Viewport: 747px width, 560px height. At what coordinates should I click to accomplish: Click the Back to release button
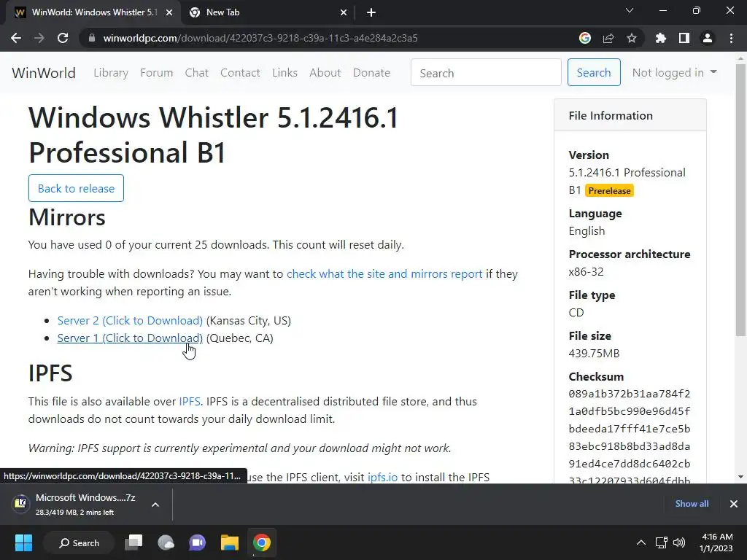(x=76, y=188)
